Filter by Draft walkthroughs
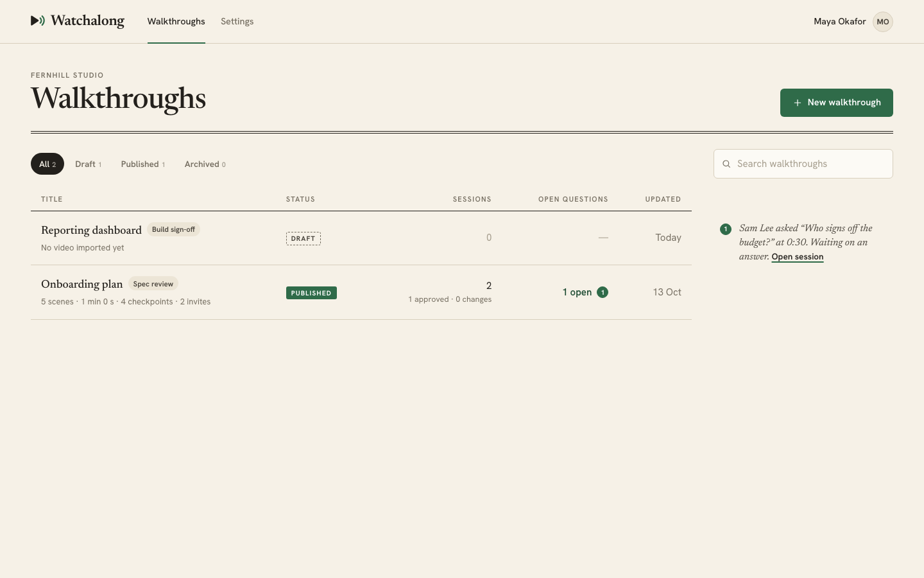 [x=88, y=164]
